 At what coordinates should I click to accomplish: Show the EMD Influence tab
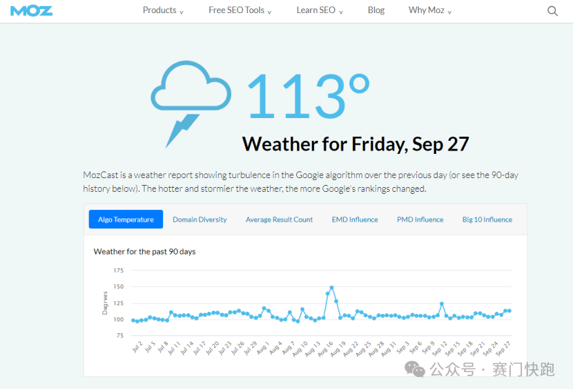coord(355,219)
